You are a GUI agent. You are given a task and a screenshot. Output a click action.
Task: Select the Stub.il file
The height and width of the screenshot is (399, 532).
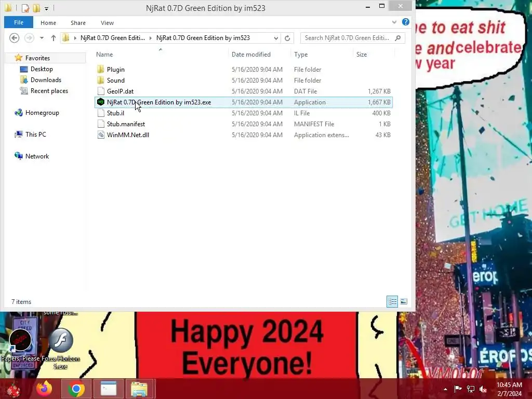[115, 113]
